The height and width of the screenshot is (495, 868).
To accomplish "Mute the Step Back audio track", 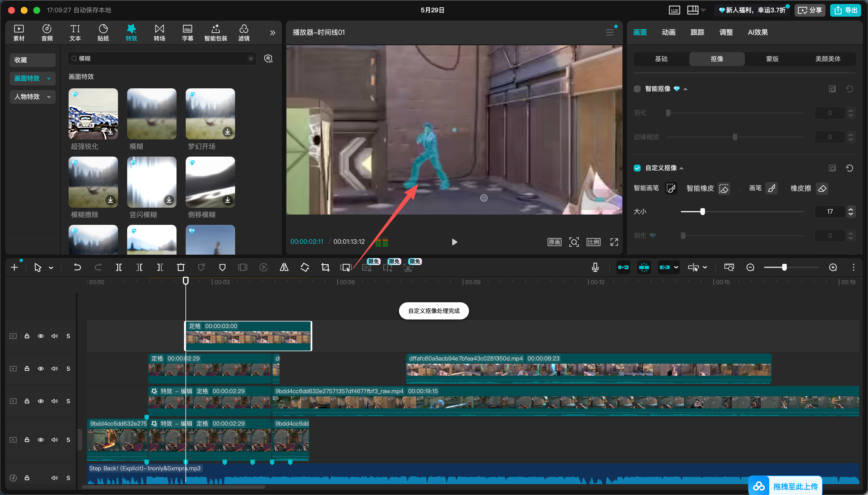I will pos(55,478).
